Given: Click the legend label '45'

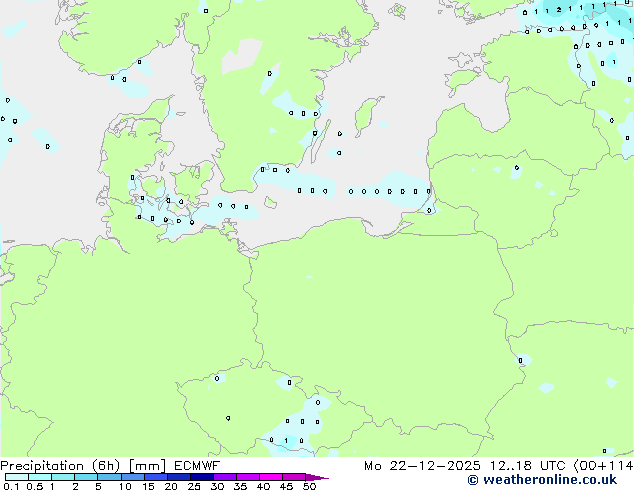Looking at the screenshot, I should [x=286, y=486].
